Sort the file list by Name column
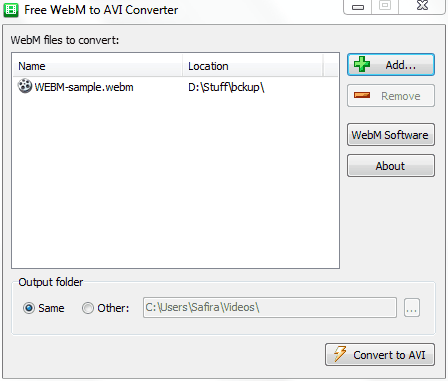448x381 pixels. tap(97, 66)
